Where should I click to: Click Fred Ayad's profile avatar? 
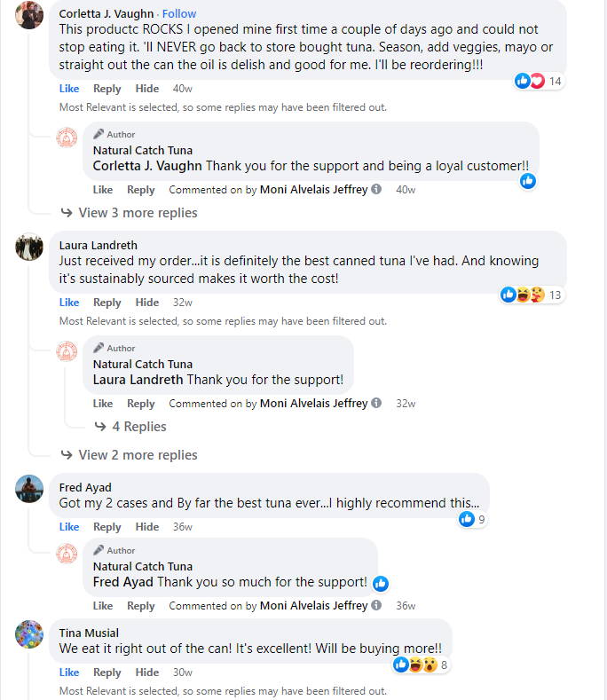click(x=29, y=487)
